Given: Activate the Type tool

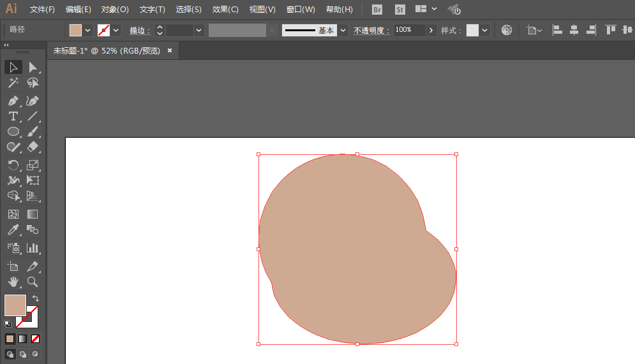Looking at the screenshot, I should (13, 116).
